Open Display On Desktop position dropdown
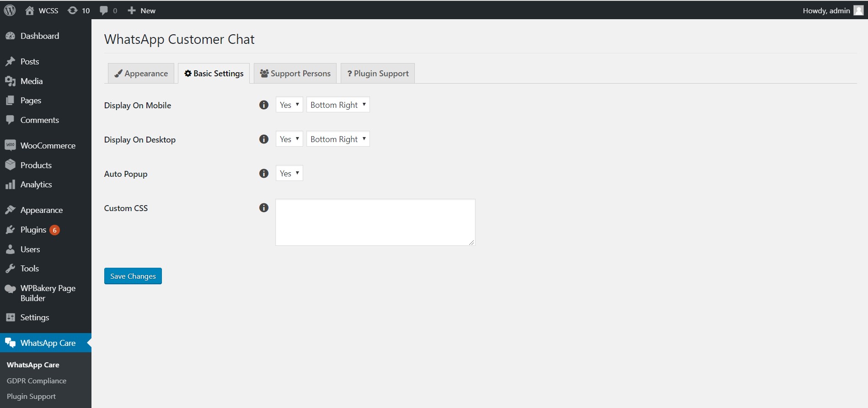Screen dimensions: 868x408 pyautogui.click(x=338, y=139)
